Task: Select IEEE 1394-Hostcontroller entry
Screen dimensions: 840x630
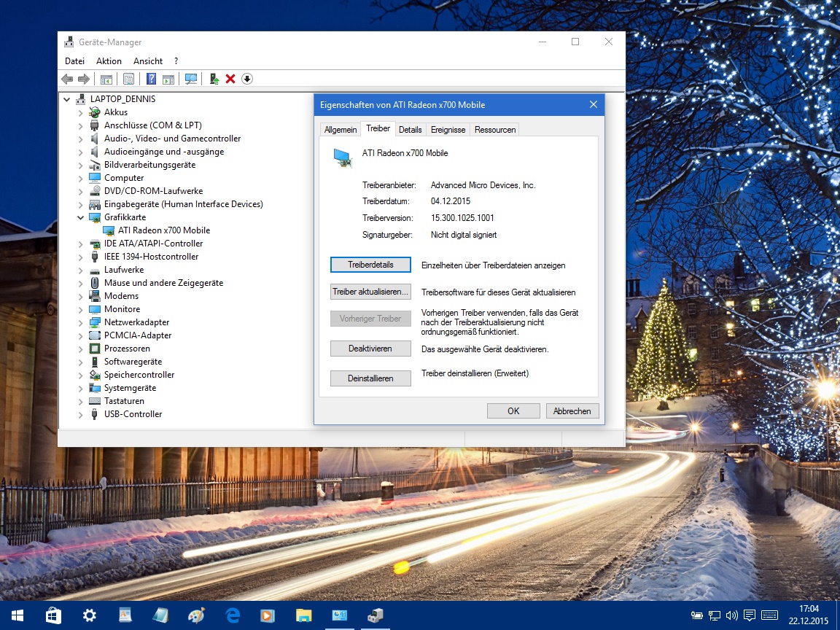Action: tap(151, 257)
